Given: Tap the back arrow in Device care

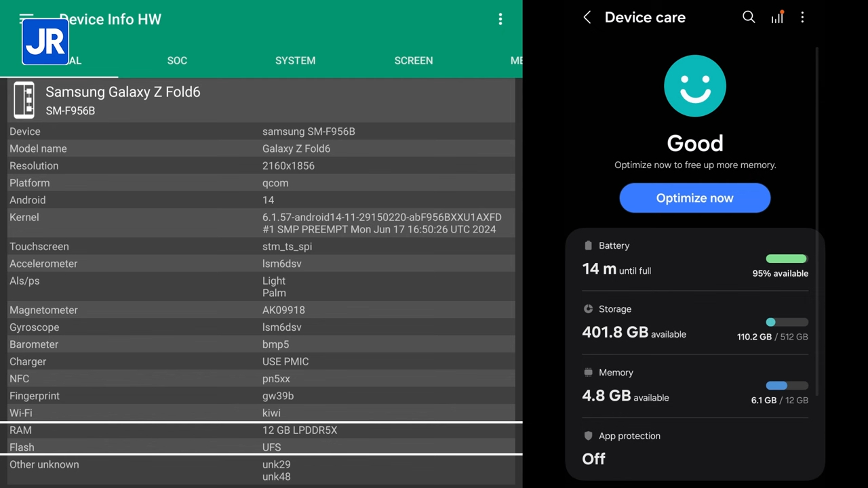Looking at the screenshot, I should click(587, 18).
